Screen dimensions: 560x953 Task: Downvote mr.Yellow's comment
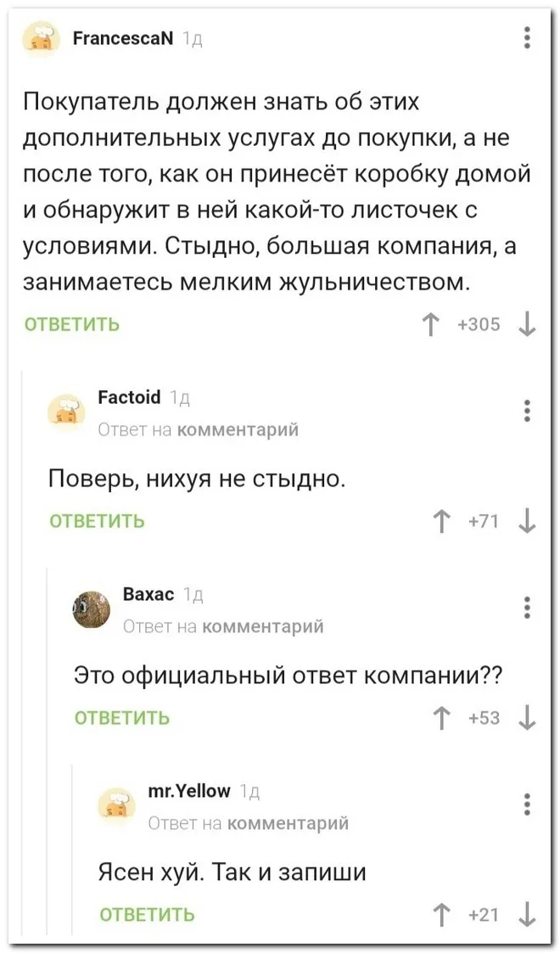526,914
